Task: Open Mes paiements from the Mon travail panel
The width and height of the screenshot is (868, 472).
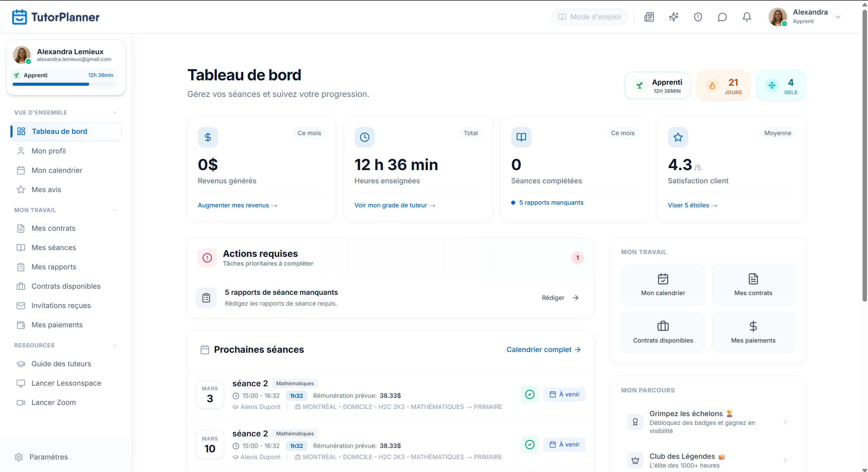Action: [753, 332]
